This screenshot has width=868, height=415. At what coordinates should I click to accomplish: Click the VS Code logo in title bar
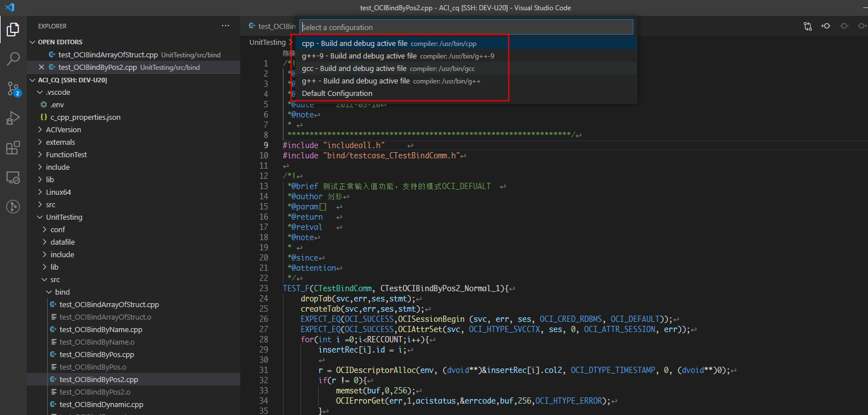[x=10, y=7]
